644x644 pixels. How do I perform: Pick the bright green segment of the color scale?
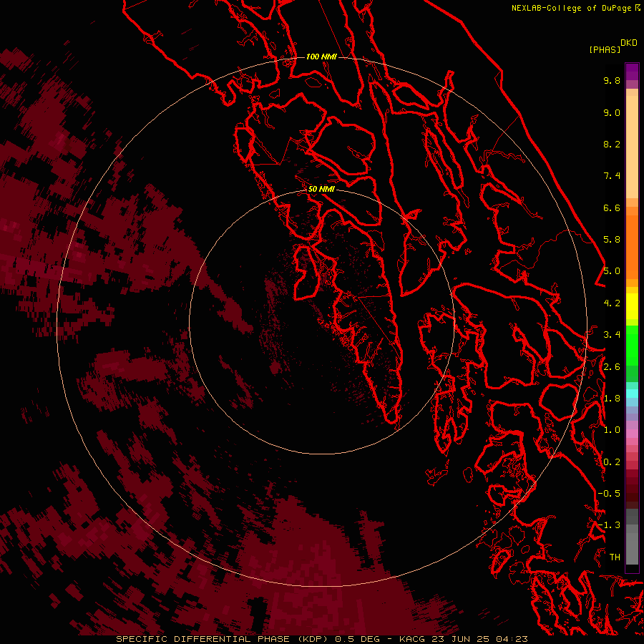pos(632,345)
